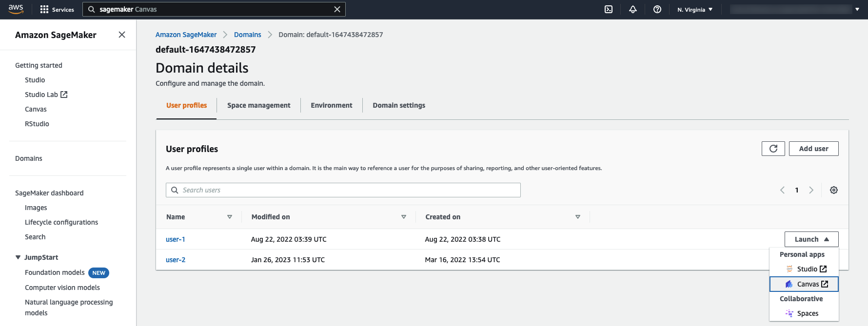Click the Canvas app icon in the Launch menu
Screen dimensions: 868x326
tap(789, 284)
